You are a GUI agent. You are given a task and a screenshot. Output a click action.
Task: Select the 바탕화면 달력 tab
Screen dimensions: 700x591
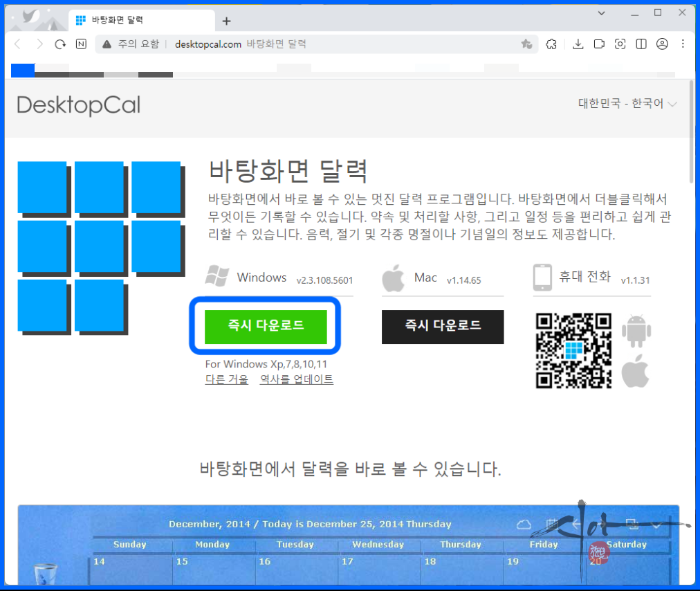click(x=142, y=20)
